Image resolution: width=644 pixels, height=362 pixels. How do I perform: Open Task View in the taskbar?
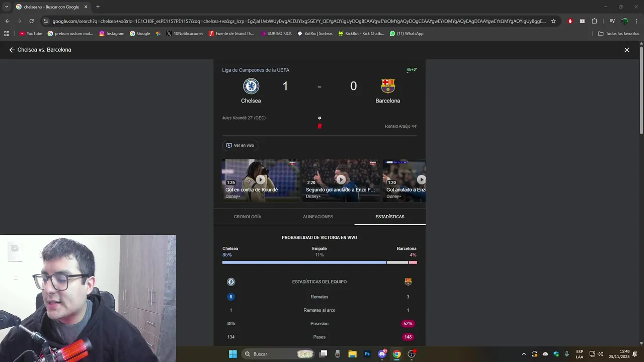(x=324, y=354)
